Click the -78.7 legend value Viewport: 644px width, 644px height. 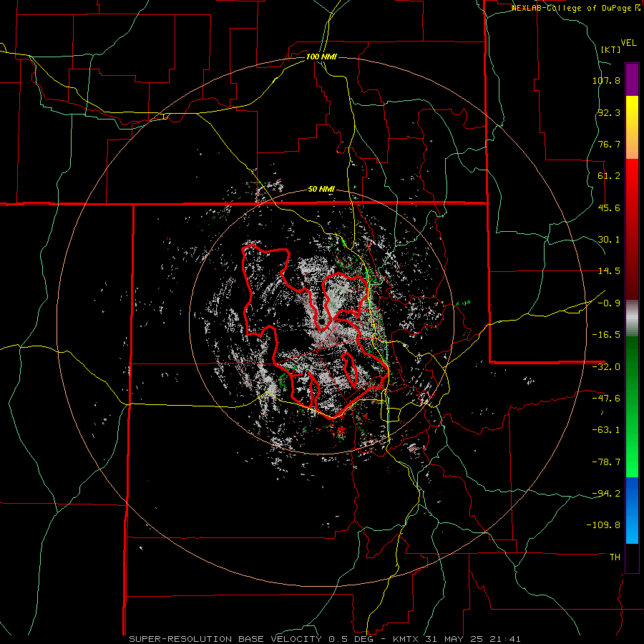click(606, 462)
